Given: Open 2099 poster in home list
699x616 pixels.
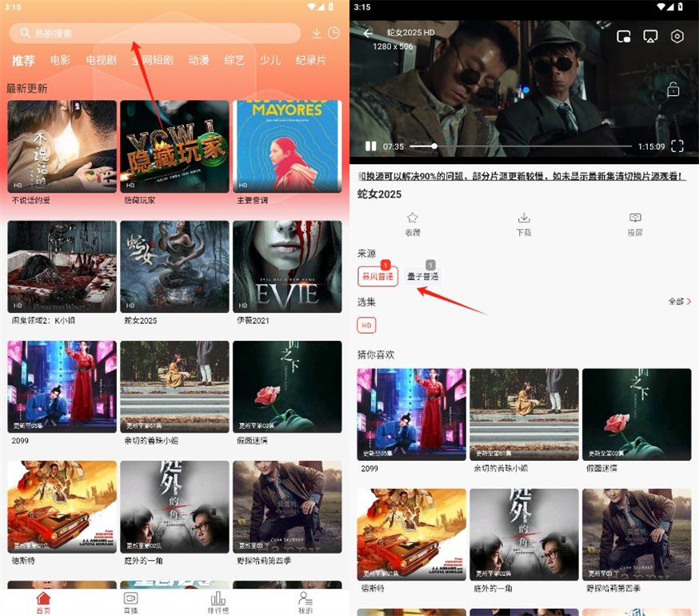Looking at the screenshot, I should point(62,386).
